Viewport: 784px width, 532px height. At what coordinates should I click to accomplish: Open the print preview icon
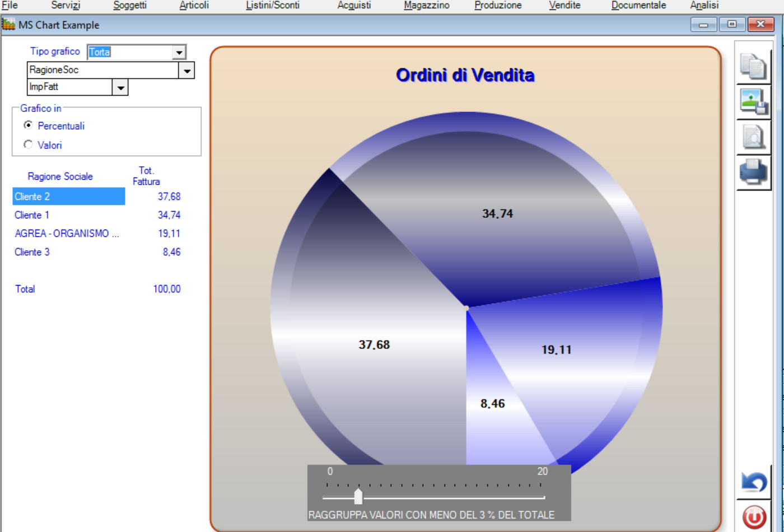click(x=753, y=137)
